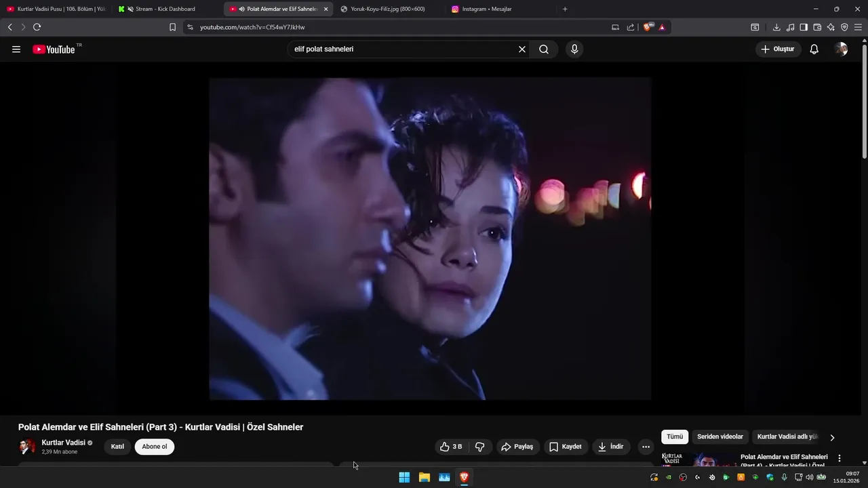Open the browser main hamburger menu
This screenshot has height=488, width=868.
click(x=858, y=27)
